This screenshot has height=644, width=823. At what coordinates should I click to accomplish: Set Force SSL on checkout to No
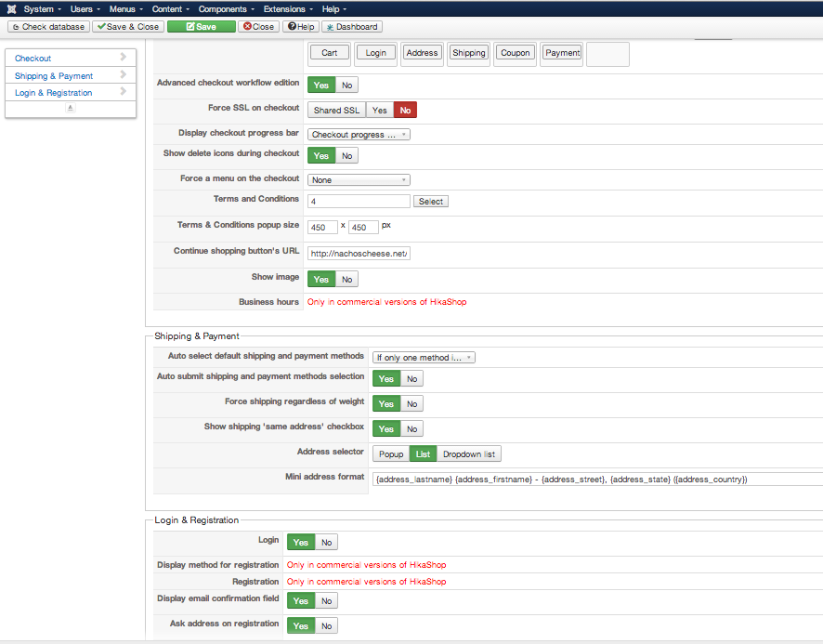click(405, 111)
